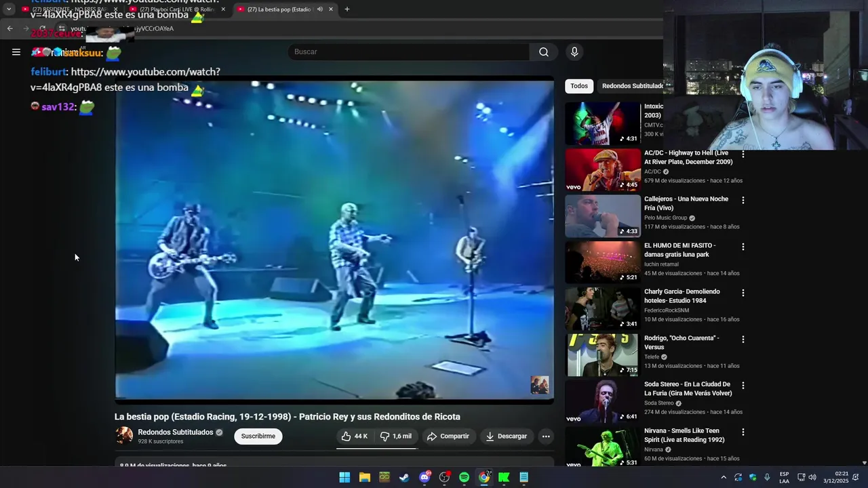Open the Windows Start menu
This screenshot has height=488, width=868.
pos(344,477)
